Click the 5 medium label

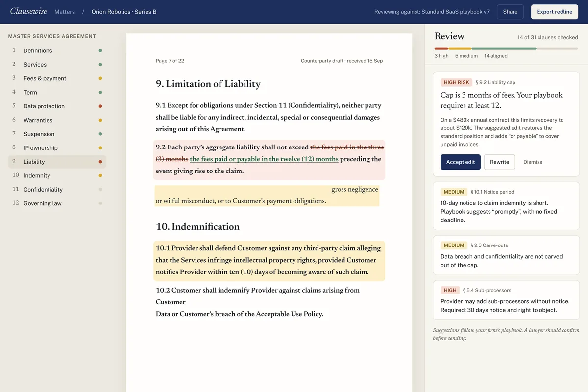pos(466,56)
